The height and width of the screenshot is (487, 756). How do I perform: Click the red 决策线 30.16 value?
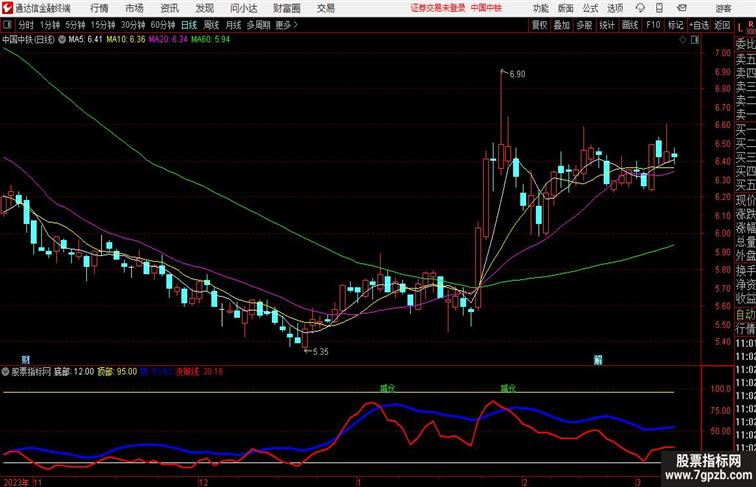[199, 372]
